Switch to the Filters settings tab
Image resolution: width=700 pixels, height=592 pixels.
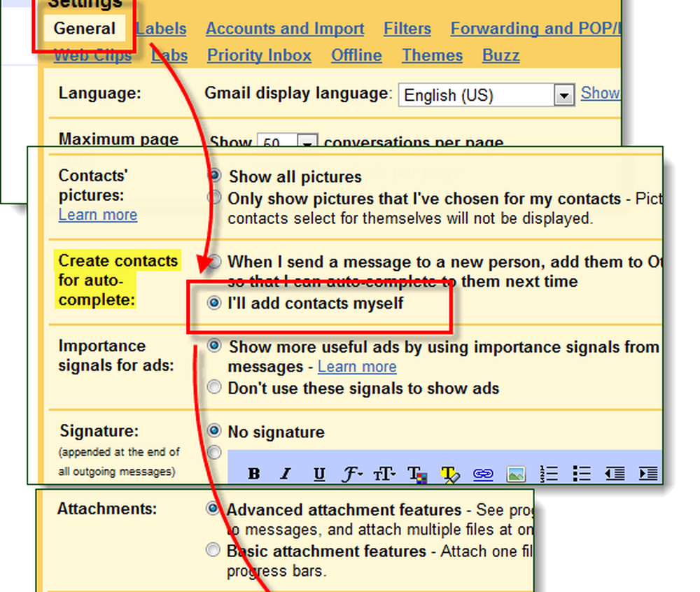click(x=407, y=29)
